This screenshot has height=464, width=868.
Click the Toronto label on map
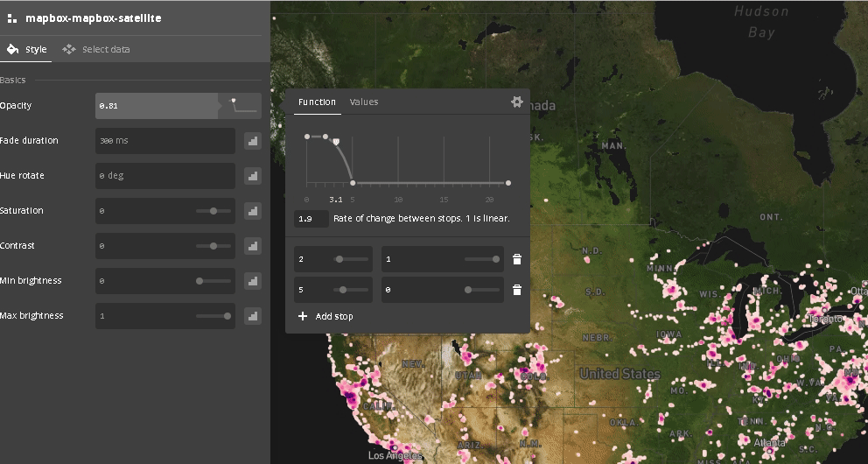coord(826,319)
